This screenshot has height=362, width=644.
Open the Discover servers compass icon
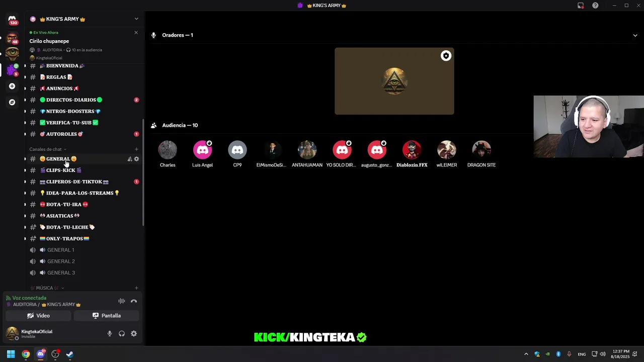[12, 102]
